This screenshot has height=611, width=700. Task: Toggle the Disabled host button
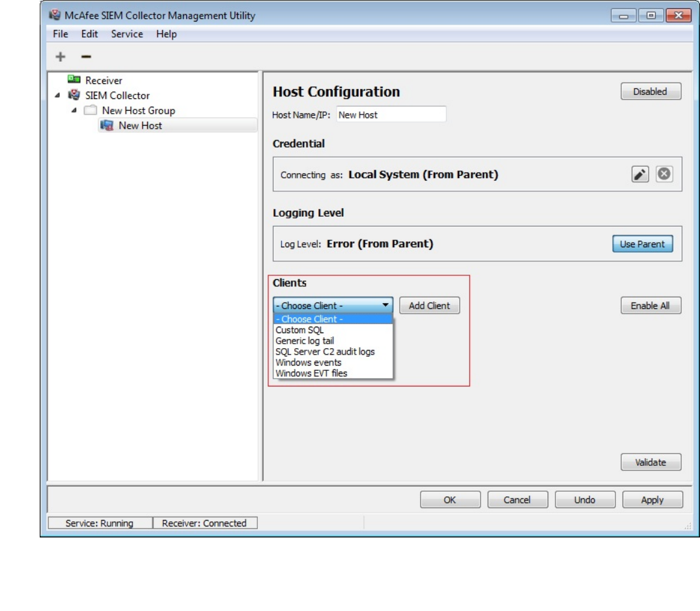[651, 92]
